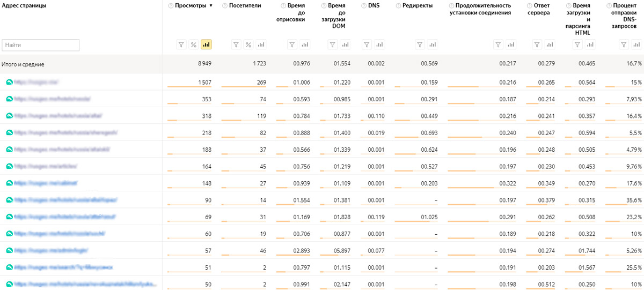This screenshot has width=644, height=290.
Task: Open the filter dropdown under Продолжительность установки соединения
Action: [497, 45]
